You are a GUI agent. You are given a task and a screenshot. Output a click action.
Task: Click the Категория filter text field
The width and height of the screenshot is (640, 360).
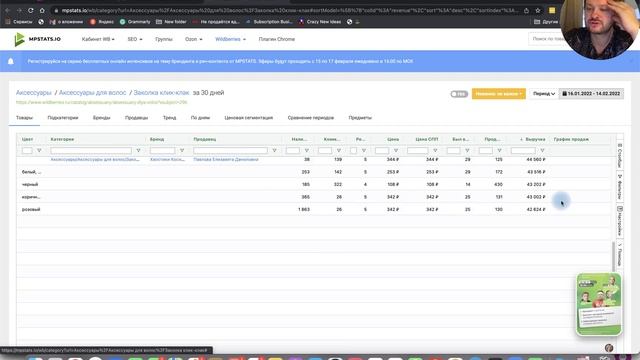[91, 151]
